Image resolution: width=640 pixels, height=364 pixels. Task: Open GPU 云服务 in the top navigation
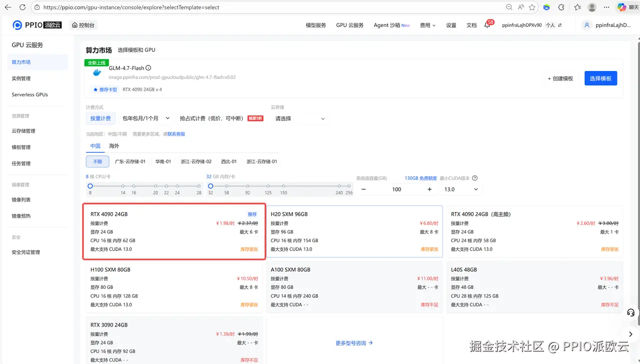coord(350,25)
